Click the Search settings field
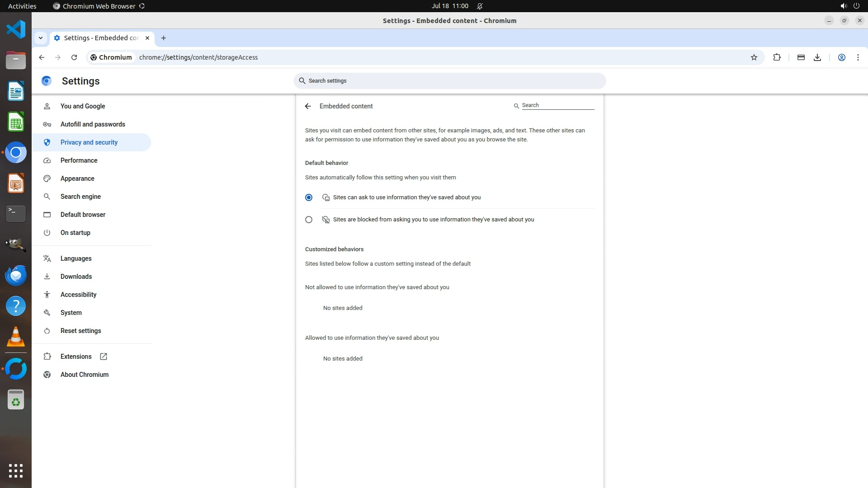Screen dimensions: 868x488 [x=449, y=81]
